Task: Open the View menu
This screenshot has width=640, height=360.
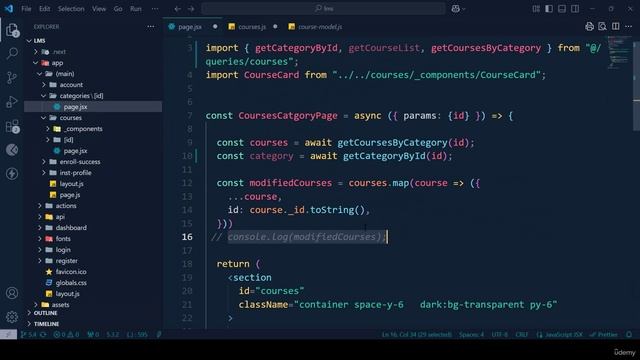Action: (99, 9)
